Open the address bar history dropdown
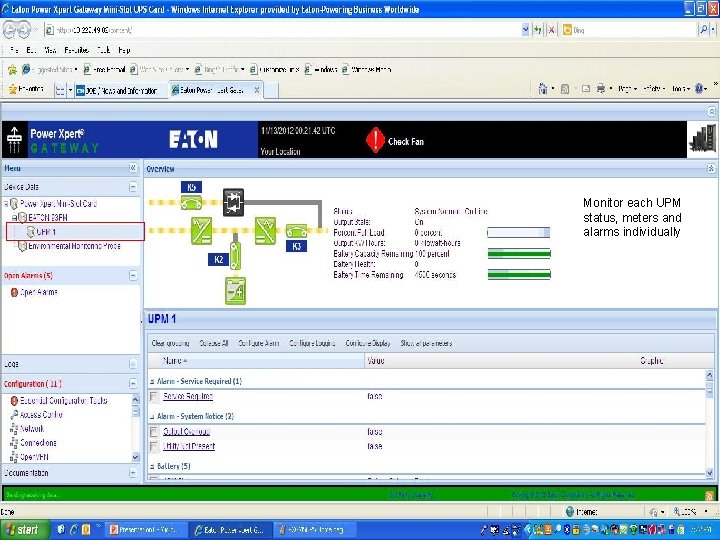Screen dimensions: 720x540 (x=525, y=30)
